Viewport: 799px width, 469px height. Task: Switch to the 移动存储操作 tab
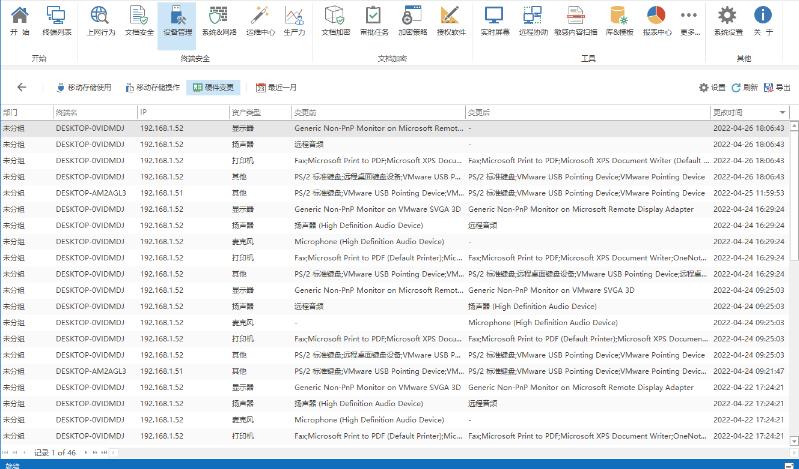tap(153, 88)
